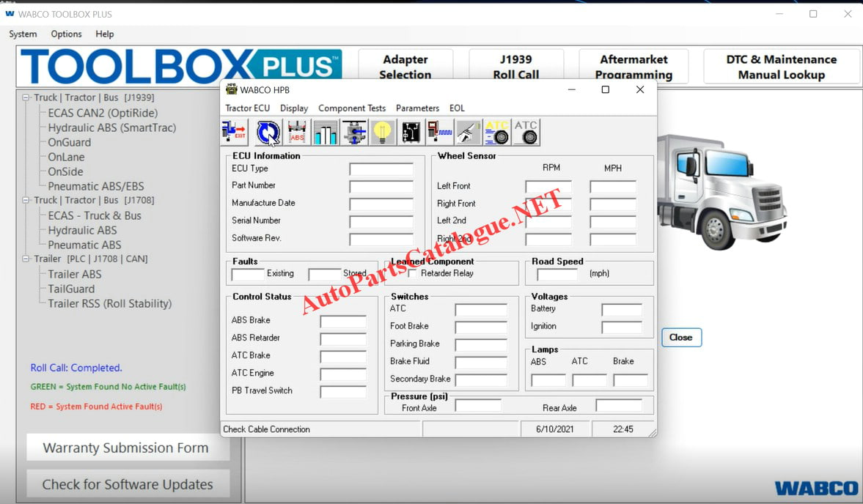
Task: Collapse the Truck Tractor Bus J1708 tree
Action: [x=26, y=200]
